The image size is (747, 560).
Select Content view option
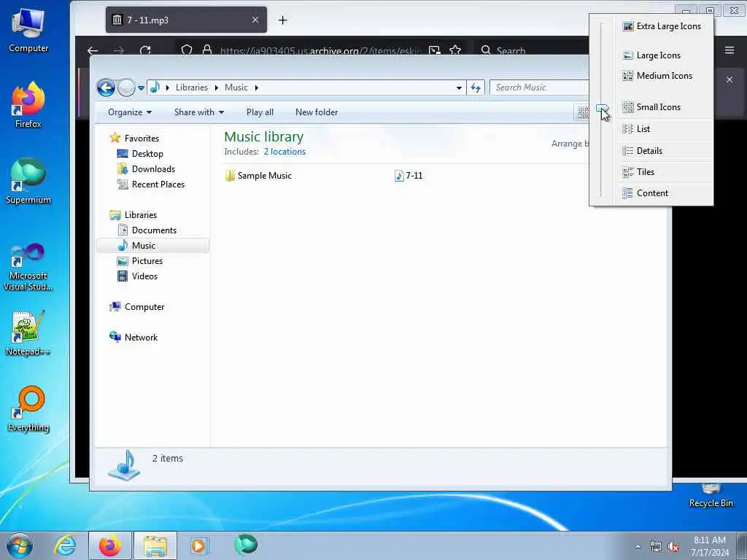click(x=645, y=193)
